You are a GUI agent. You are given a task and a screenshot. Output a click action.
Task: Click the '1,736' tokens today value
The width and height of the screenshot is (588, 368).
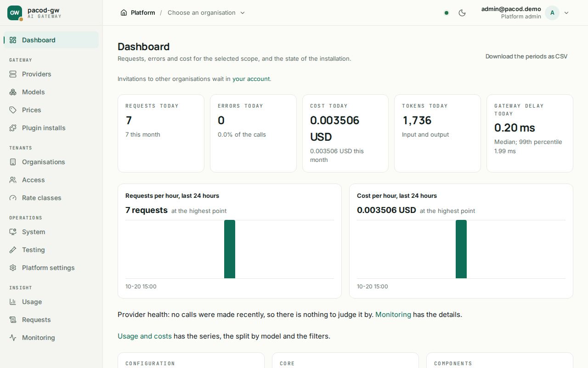click(417, 121)
